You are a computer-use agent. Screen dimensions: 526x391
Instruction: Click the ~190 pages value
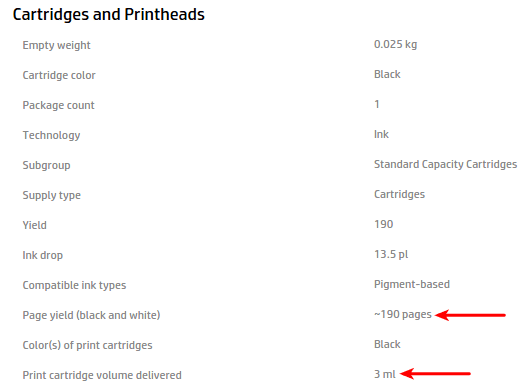[403, 315]
